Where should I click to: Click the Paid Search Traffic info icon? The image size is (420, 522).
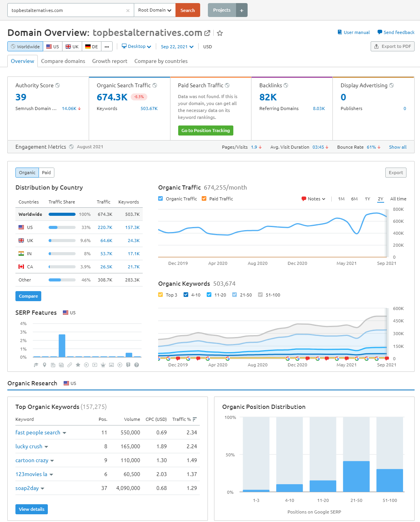(227, 85)
